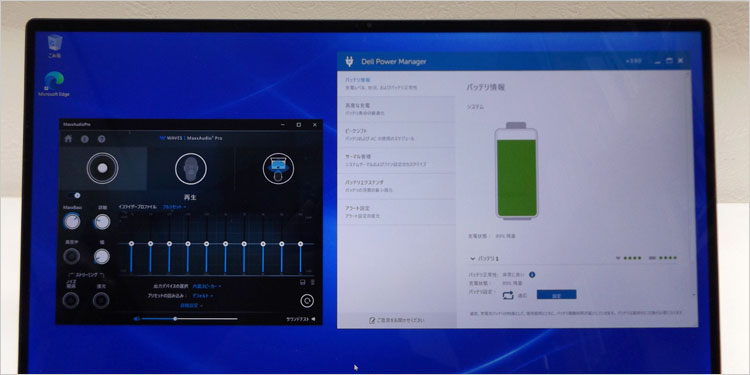Collapse the バッテリ 1 section chevron
This screenshot has height=375, width=750.
[473, 259]
